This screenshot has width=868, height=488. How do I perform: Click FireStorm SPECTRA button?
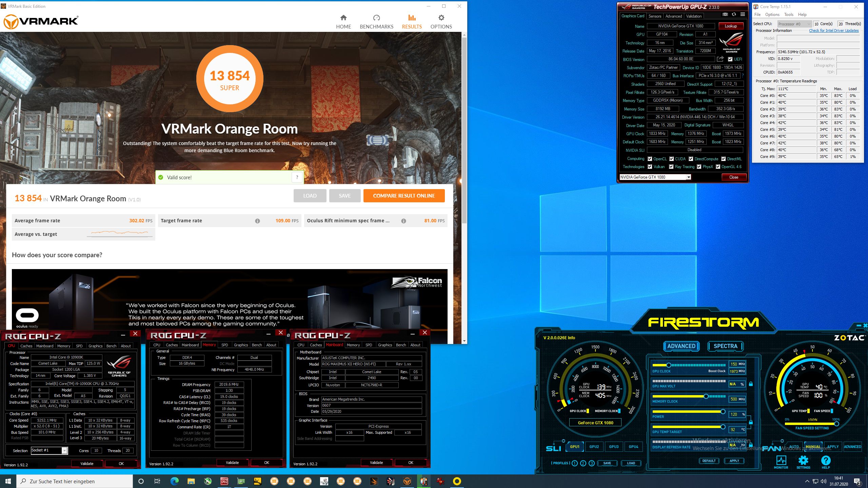click(725, 346)
